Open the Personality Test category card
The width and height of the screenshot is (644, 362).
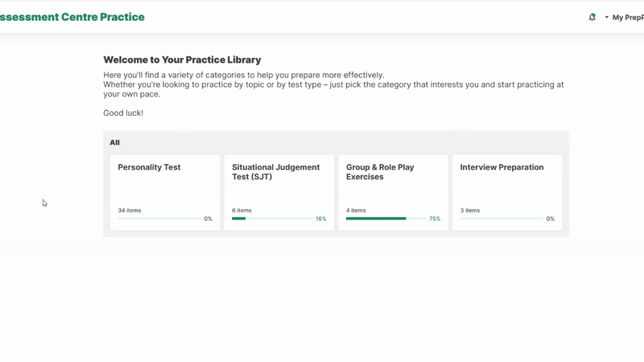click(x=164, y=192)
